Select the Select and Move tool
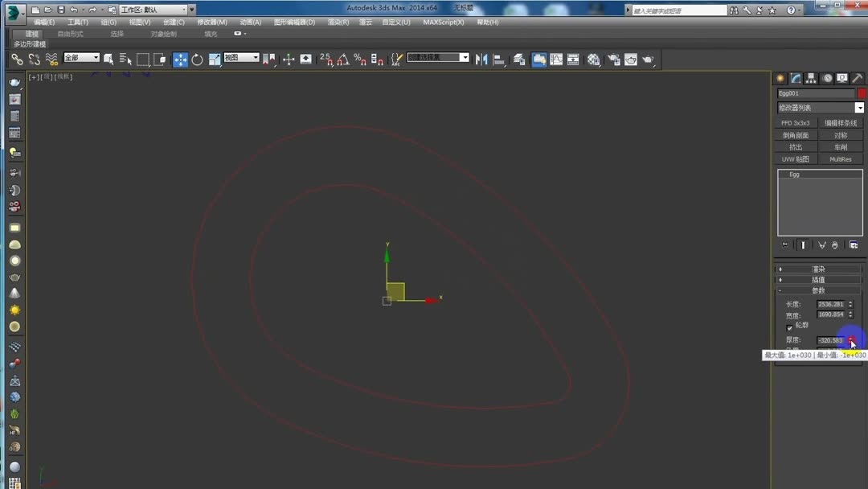Viewport: 868px width, 489px height. (x=181, y=59)
